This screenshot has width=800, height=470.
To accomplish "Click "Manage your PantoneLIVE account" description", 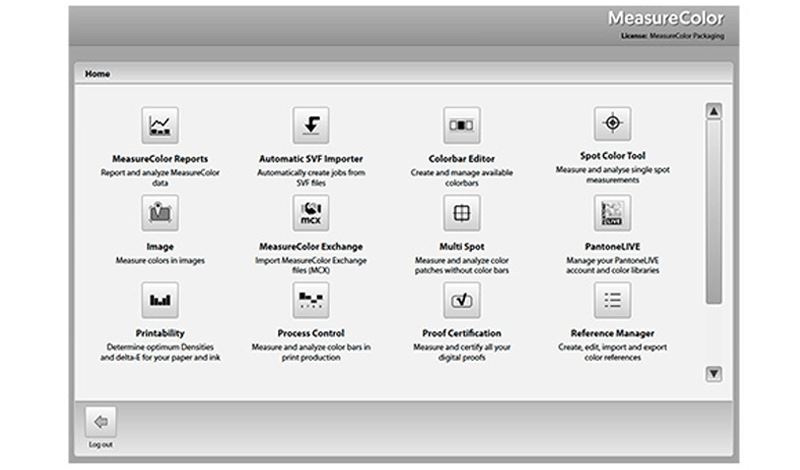I will point(612,265).
